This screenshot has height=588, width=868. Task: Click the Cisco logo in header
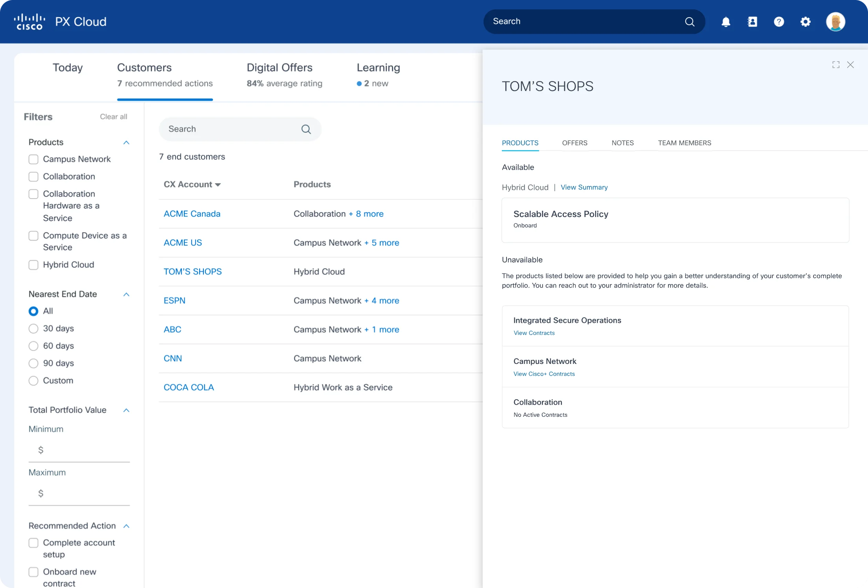(x=30, y=22)
